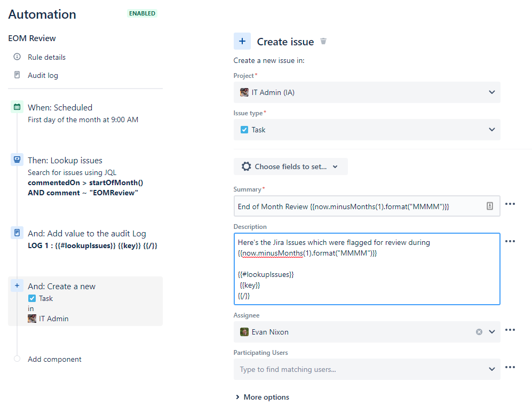The height and width of the screenshot is (413, 532).
Task: Click the trash icon beside Create issue
Action: pyautogui.click(x=323, y=42)
